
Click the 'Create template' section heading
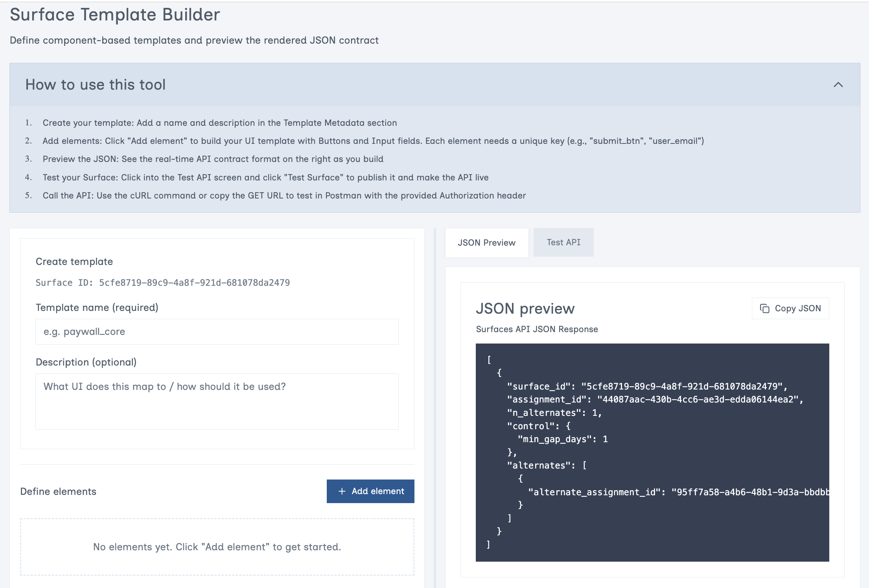(74, 261)
